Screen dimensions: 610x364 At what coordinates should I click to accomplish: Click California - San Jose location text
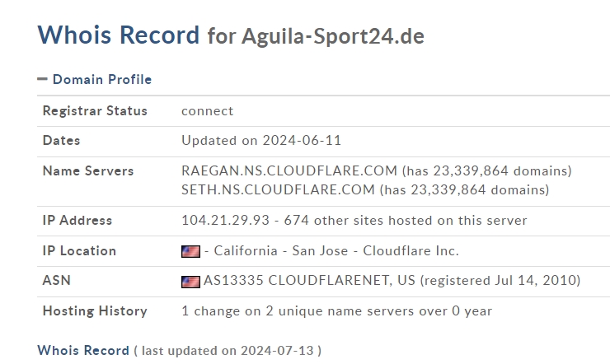pyautogui.click(x=281, y=251)
